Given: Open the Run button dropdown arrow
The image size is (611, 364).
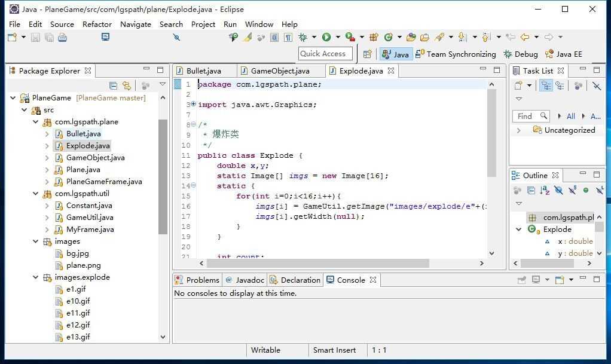Looking at the screenshot, I should (337, 37).
